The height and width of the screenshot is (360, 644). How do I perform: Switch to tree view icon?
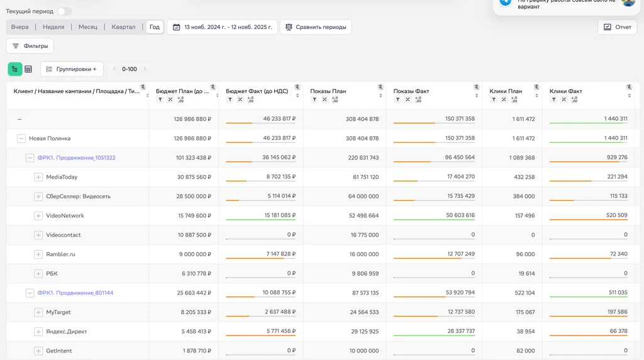point(15,69)
